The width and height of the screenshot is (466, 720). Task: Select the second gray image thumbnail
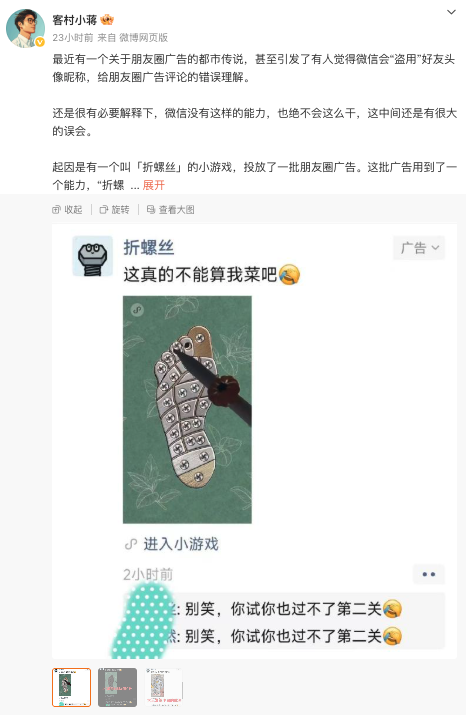118,687
